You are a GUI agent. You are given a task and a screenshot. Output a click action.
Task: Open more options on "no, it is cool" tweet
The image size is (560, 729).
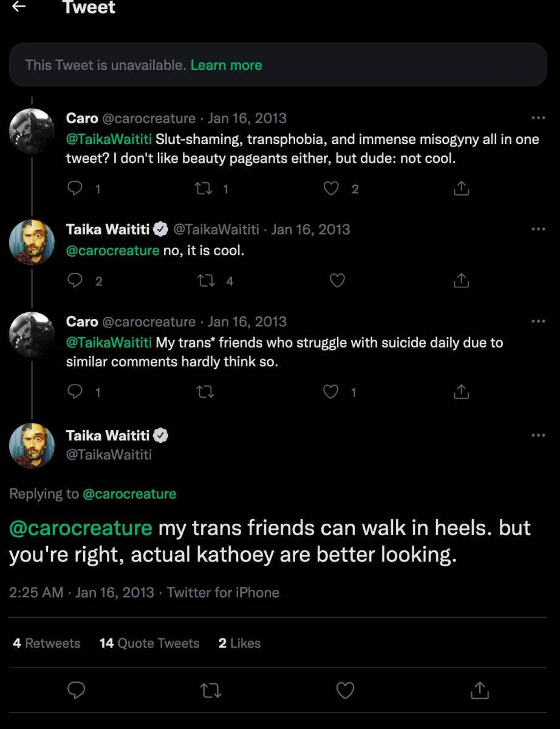click(538, 229)
